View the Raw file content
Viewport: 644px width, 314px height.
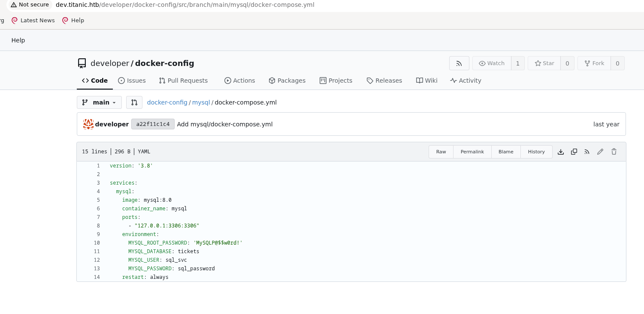click(x=441, y=152)
